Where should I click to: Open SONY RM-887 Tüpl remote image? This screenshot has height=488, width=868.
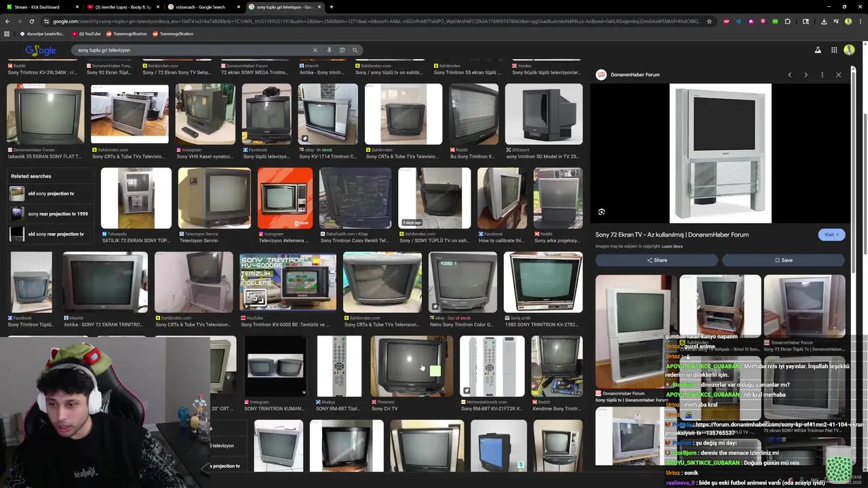[x=339, y=366]
